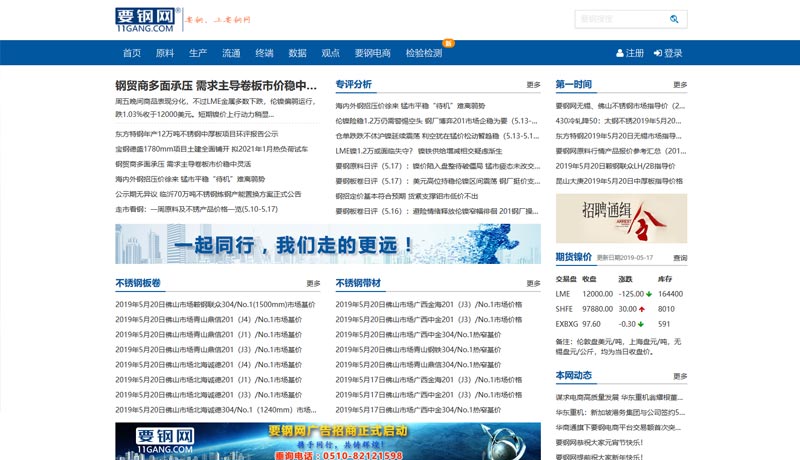Click the green down arrow in LME row
The height and width of the screenshot is (460, 800).
(x=648, y=294)
